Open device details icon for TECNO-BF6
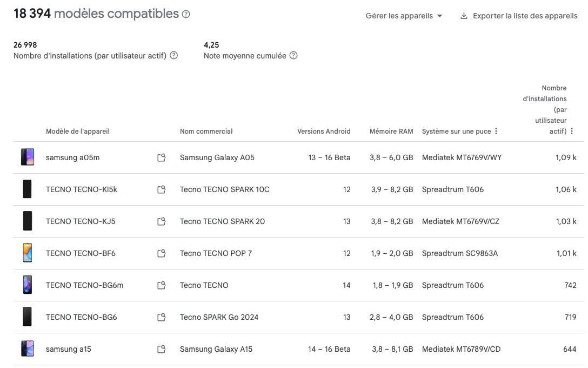 coord(161,253)
